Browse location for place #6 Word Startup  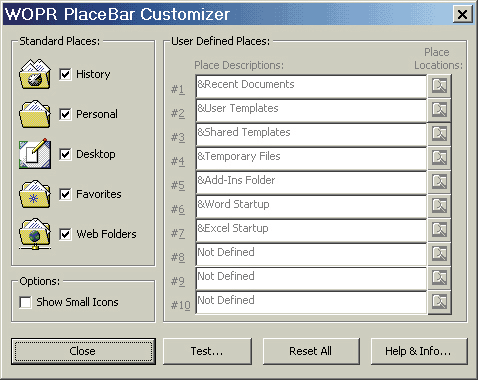(439, 206)
